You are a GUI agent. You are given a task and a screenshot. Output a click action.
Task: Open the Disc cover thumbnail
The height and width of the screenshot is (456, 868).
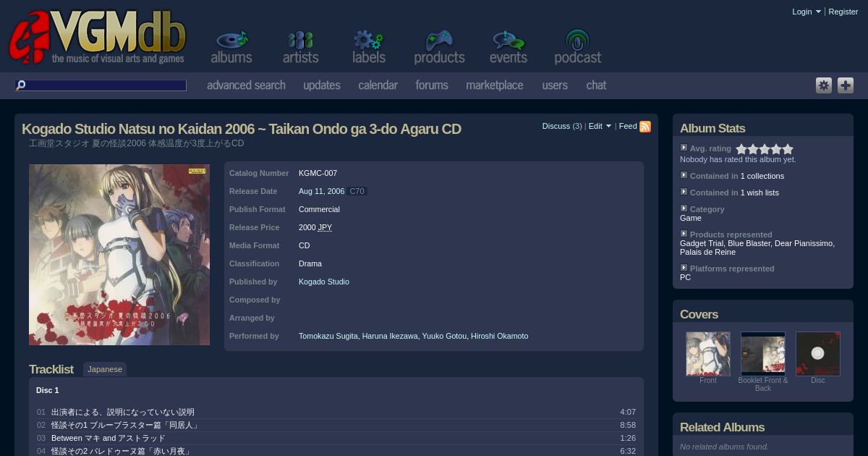coord(818,353)
